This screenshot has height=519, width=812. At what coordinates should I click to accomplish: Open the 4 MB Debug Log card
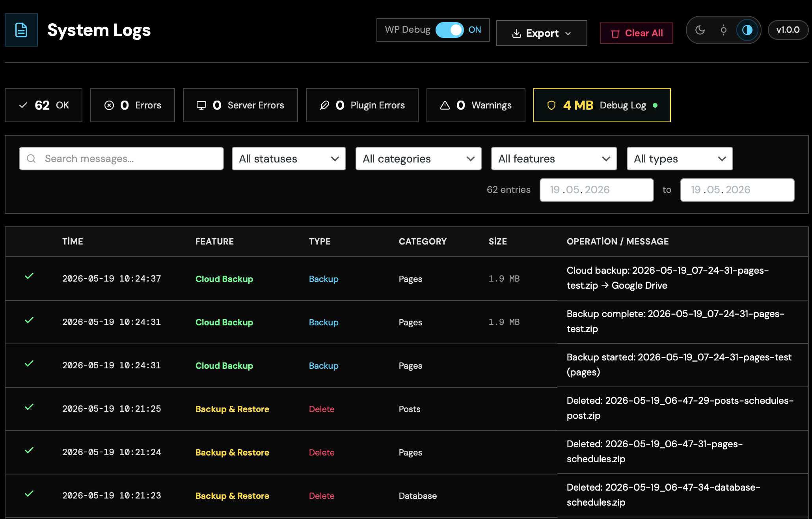pos(602,105)
